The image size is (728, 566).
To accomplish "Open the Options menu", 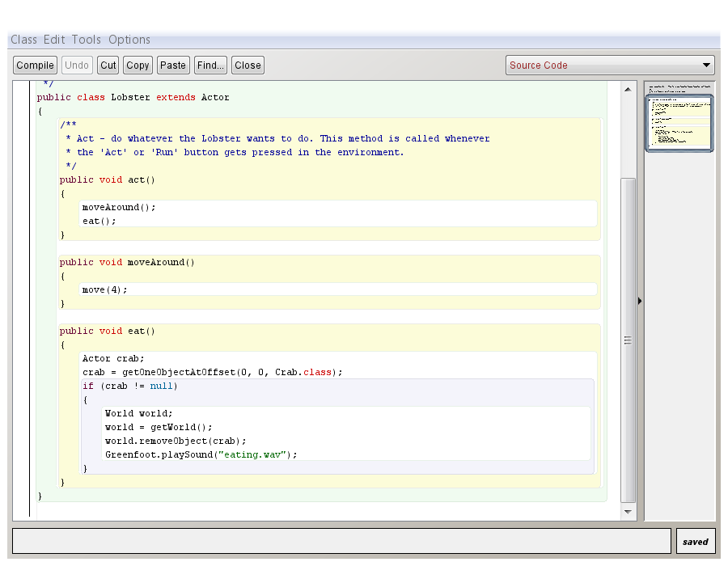I will [129, 40].
